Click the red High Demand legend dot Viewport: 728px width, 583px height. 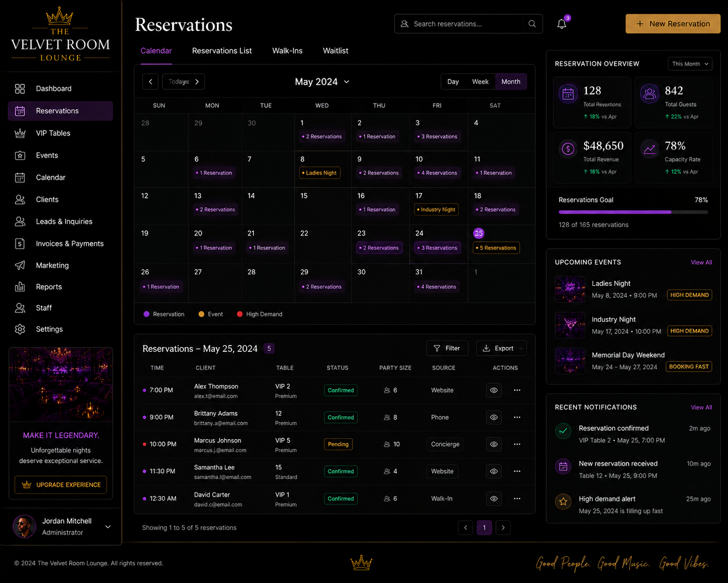[x=240, y=314]
